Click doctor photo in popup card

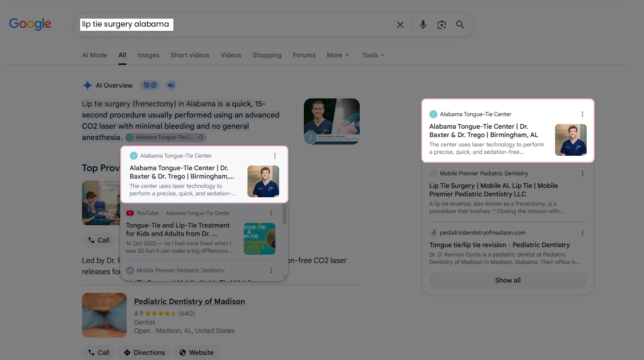[263, 181]
